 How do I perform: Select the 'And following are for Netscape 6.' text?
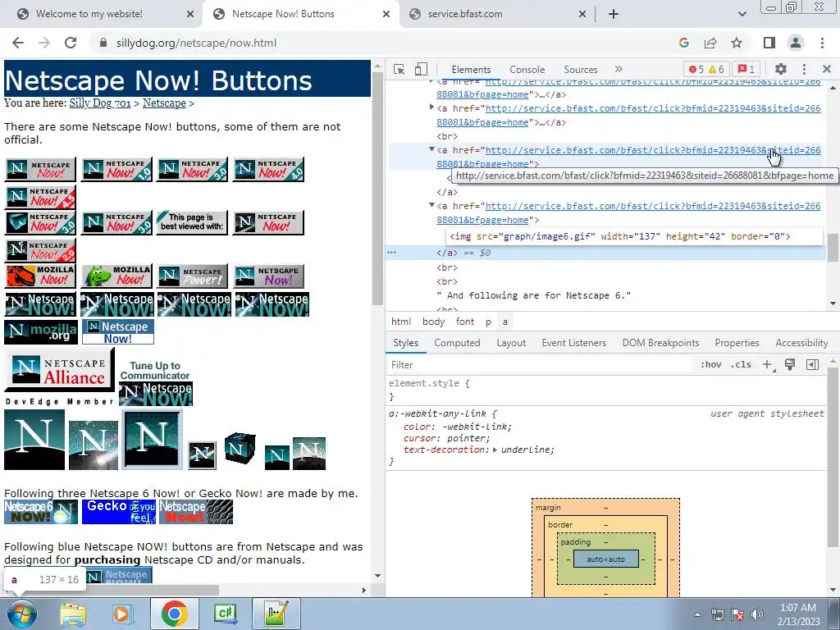click(x=533, y=295)
